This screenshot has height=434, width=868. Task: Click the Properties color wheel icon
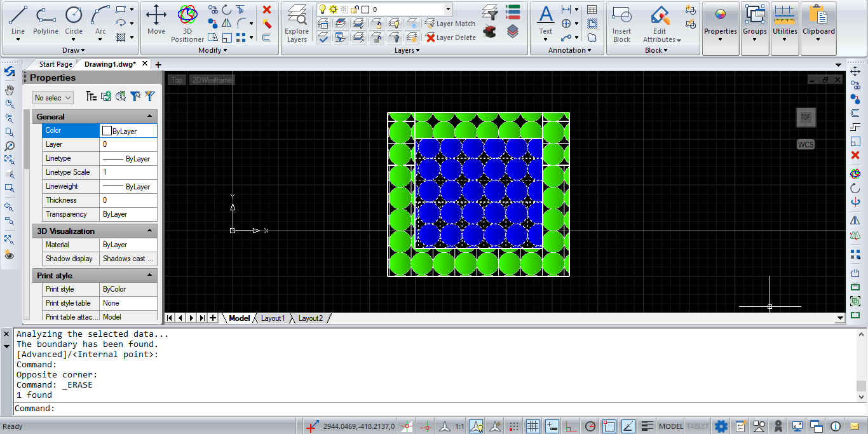721,15
